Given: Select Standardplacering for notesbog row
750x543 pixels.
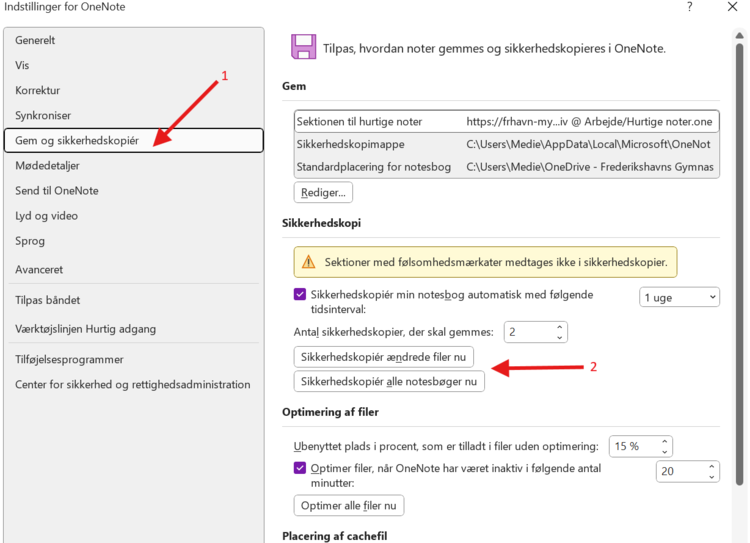Looking at the screenshot, I should pyautogui.click(x=506, y=167).
